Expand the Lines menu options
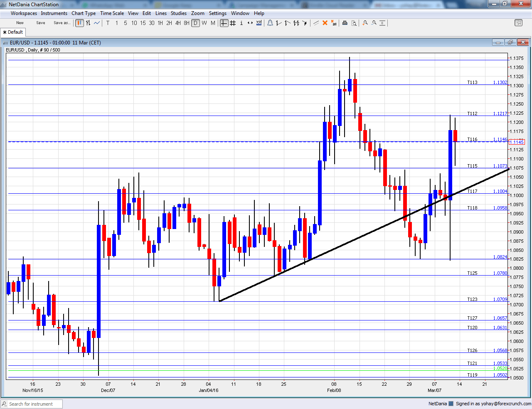Image resolution: width=532 pixels, height=409 pixels. (161, 13)
